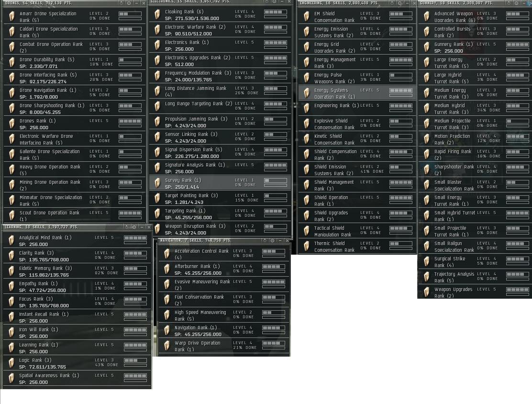Click the skill book icon for Survey Rank (1)
Image resolution: width=532 pixels, height=404 pixels.
coord(157,183)
